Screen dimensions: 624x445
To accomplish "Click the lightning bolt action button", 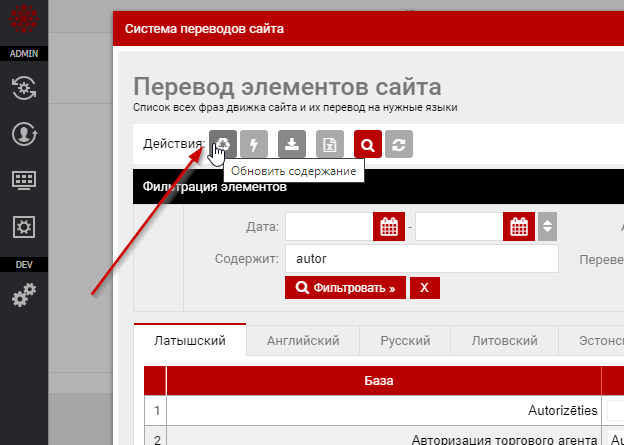I will [254, 145].
